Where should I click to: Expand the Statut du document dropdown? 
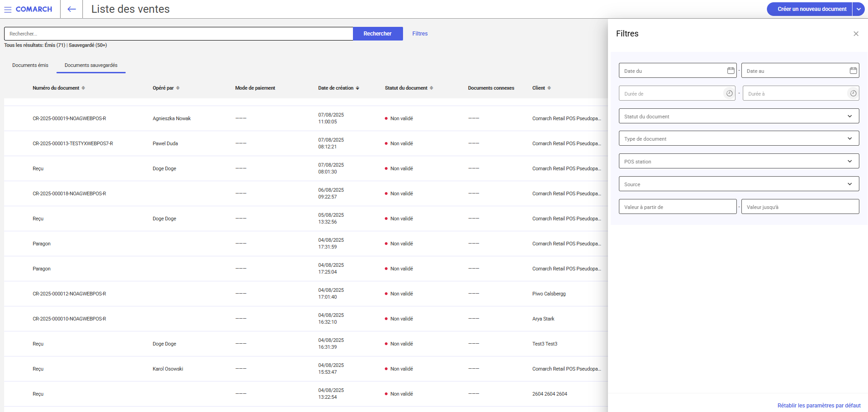(x=849, y=116)
